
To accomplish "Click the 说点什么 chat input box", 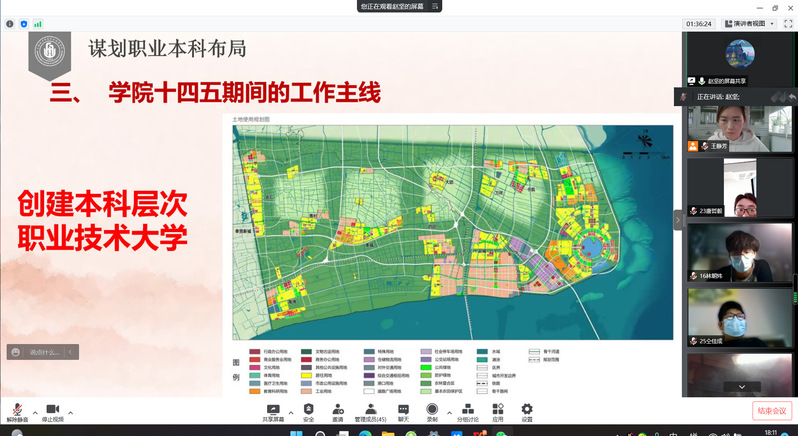I will tap(38, 352).
